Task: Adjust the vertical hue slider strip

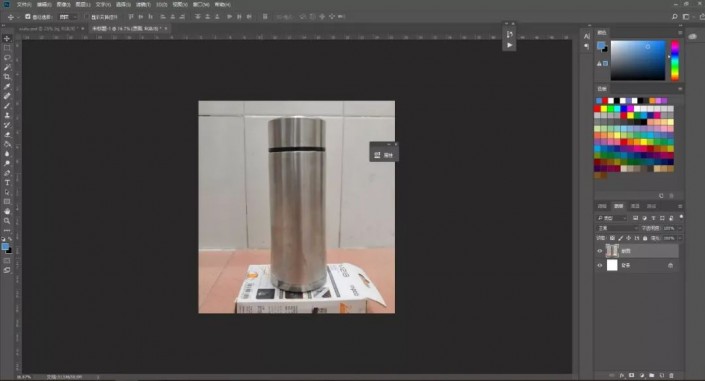Action: pos(675,60)
